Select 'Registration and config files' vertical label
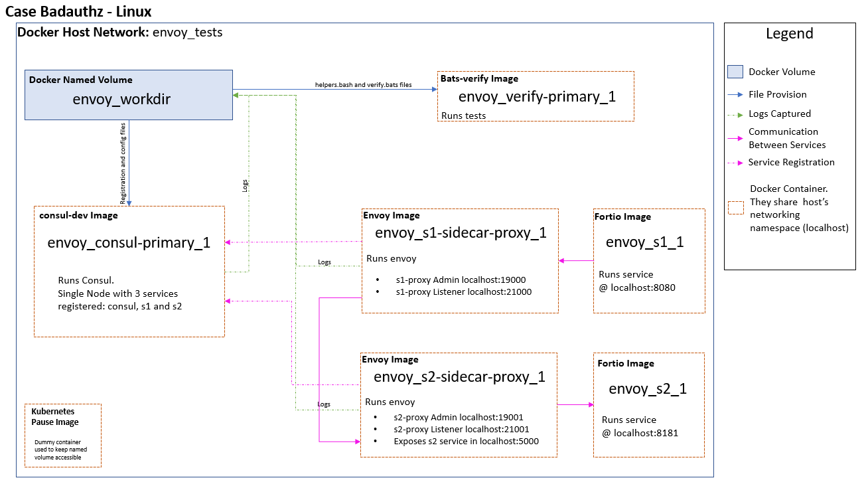868x494 pixels. coord(123,163)
